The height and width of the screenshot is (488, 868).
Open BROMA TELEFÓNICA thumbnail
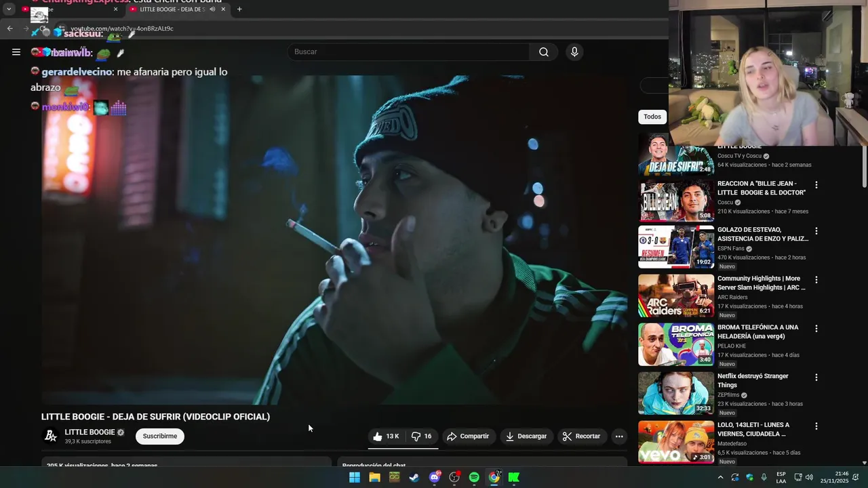(676, 344)
